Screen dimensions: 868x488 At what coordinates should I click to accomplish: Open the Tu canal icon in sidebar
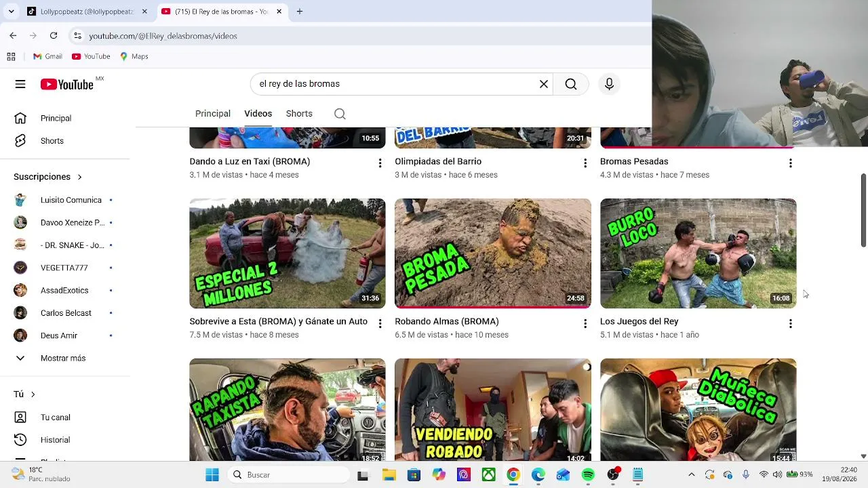tap(20, 418)
